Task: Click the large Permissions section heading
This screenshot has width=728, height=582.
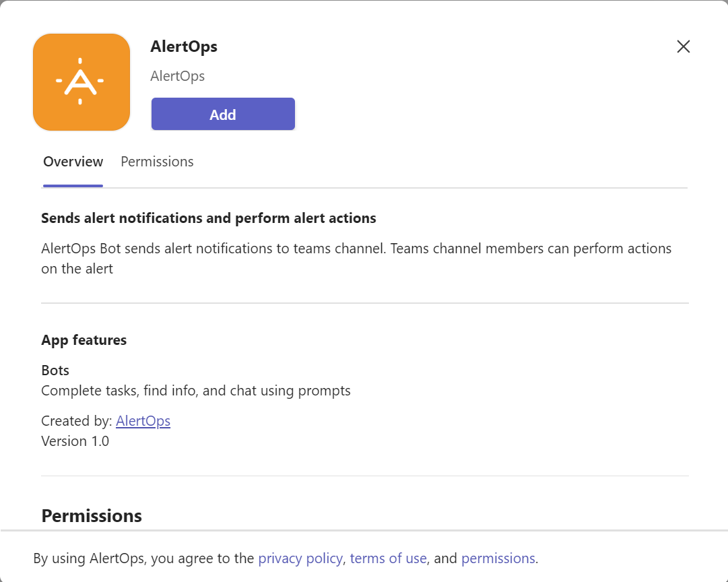Action: pos(92,516)
